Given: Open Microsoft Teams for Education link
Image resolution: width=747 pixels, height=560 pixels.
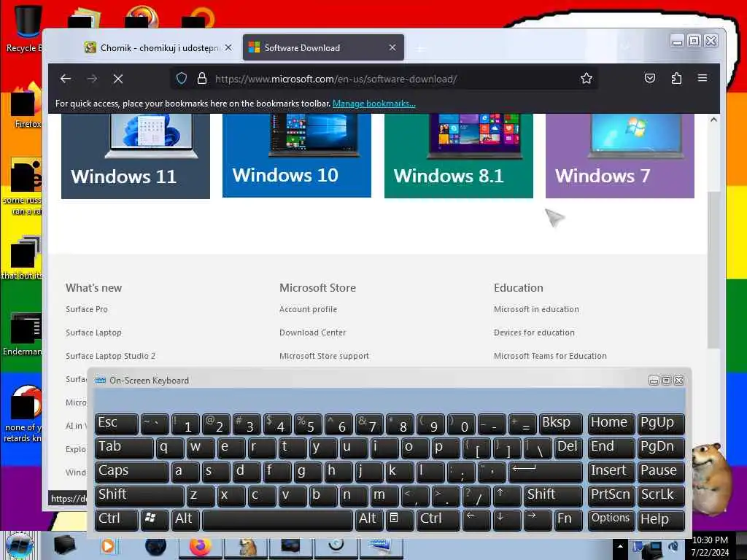Looking at the screenshot, I should pyautogui.click(x=550, y=356).
